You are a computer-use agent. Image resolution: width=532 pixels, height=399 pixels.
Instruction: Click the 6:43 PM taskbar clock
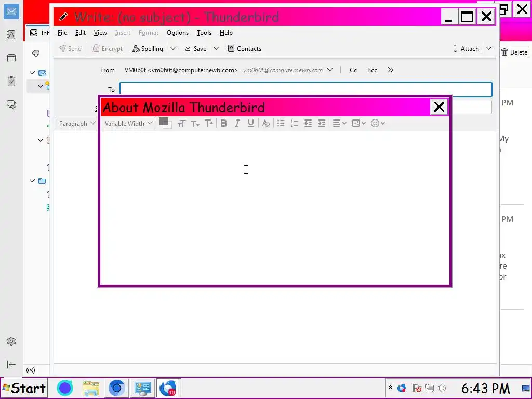[486, 388]
